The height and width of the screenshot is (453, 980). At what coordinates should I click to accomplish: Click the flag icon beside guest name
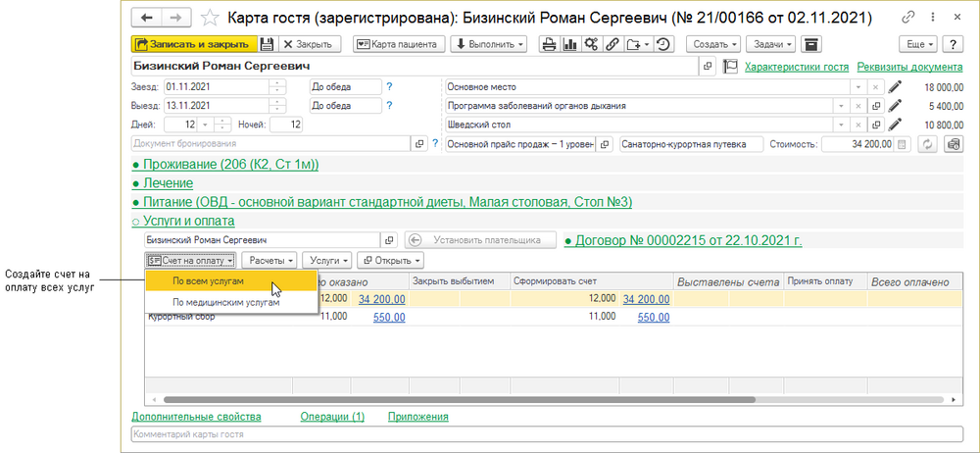point(730,67)
